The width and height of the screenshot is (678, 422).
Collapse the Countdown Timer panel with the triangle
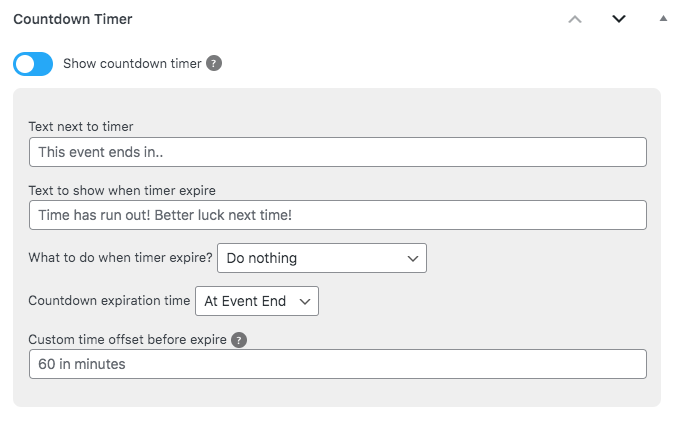tap(663, 18)
